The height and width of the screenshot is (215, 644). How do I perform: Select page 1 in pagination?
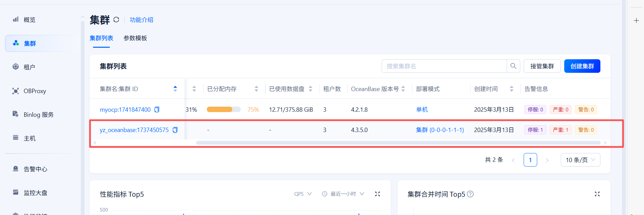[x=530, y=160]
